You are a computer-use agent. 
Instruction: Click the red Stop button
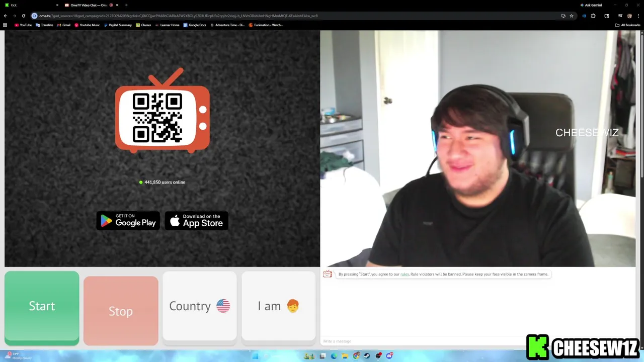(x=121, y=311)
